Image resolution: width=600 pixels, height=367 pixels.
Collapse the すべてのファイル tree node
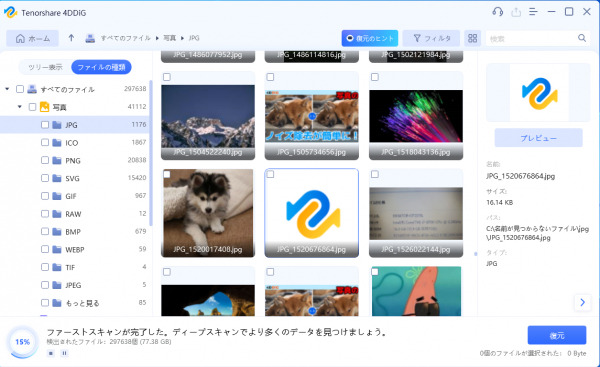tap(7, 89)
